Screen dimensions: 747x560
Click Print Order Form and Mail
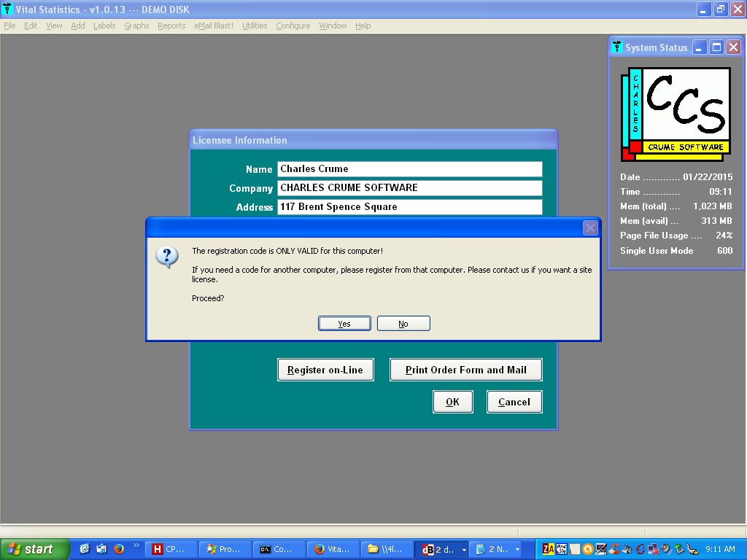(466, 370)
